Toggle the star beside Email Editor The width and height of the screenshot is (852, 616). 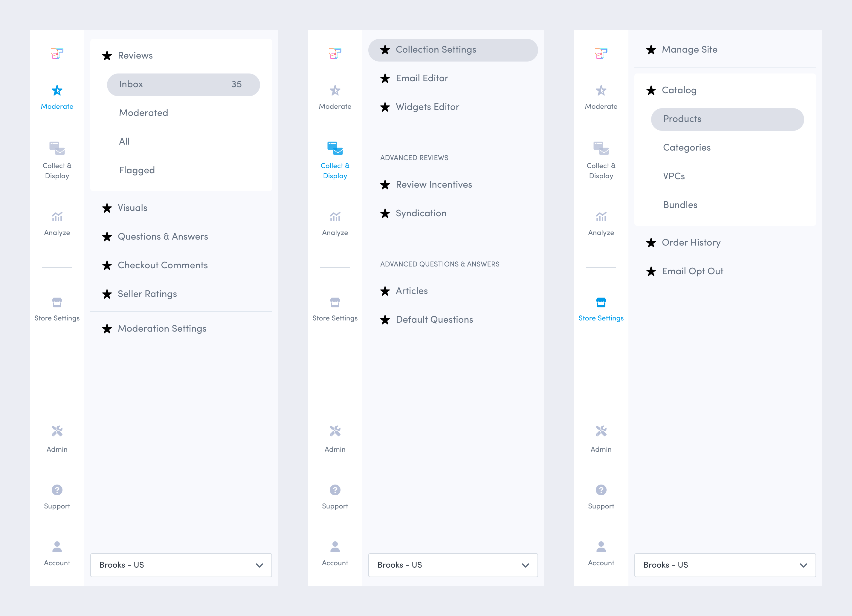(385, 79)
